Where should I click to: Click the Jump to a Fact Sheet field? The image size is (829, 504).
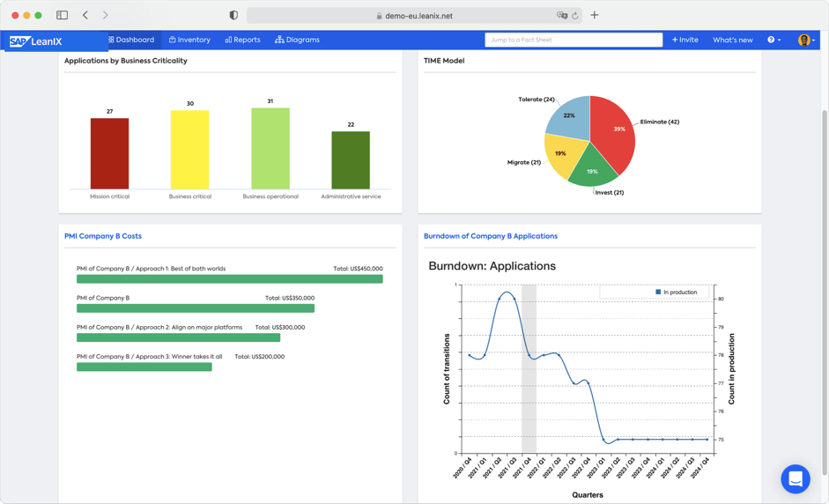[574, 40]
